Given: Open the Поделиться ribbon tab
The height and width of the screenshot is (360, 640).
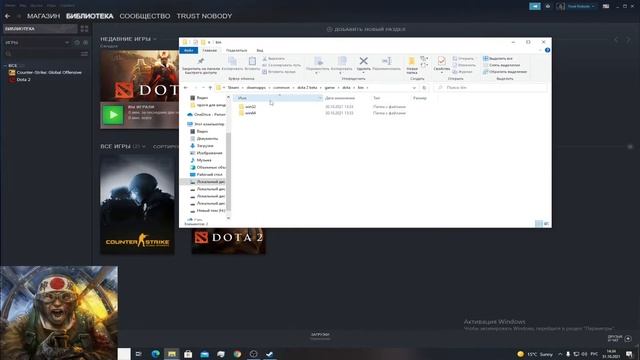Looking at the screenshot, I should [x=236, y=50].
